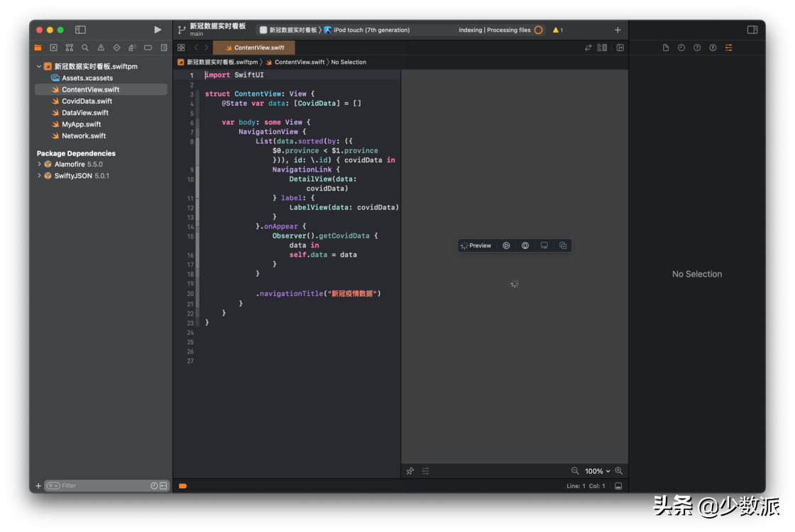
Task: Expand the Alamofire package dependency
Action: point(39,164)
